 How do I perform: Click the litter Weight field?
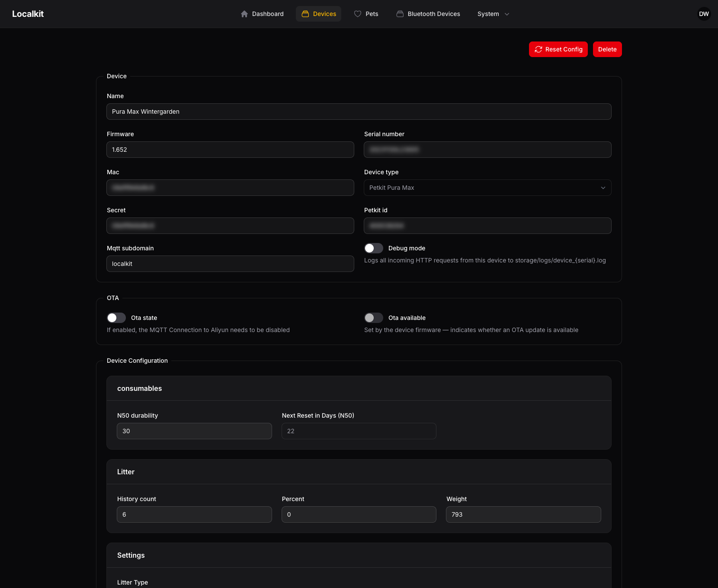523,514
